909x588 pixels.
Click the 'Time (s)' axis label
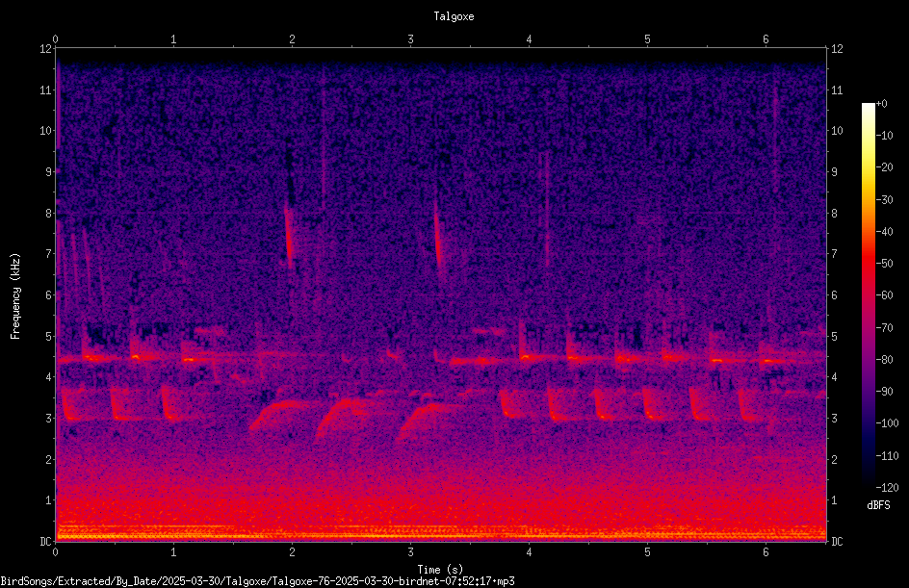point(440,570)
